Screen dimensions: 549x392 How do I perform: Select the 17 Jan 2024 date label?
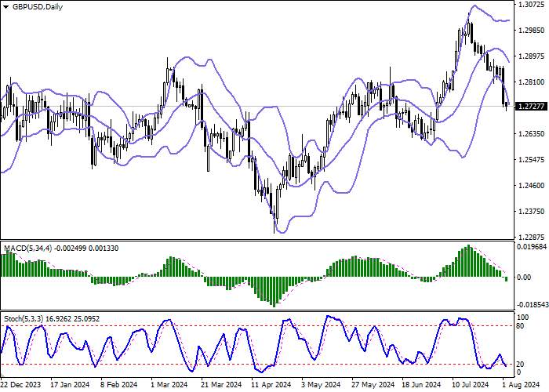(70, 385)
